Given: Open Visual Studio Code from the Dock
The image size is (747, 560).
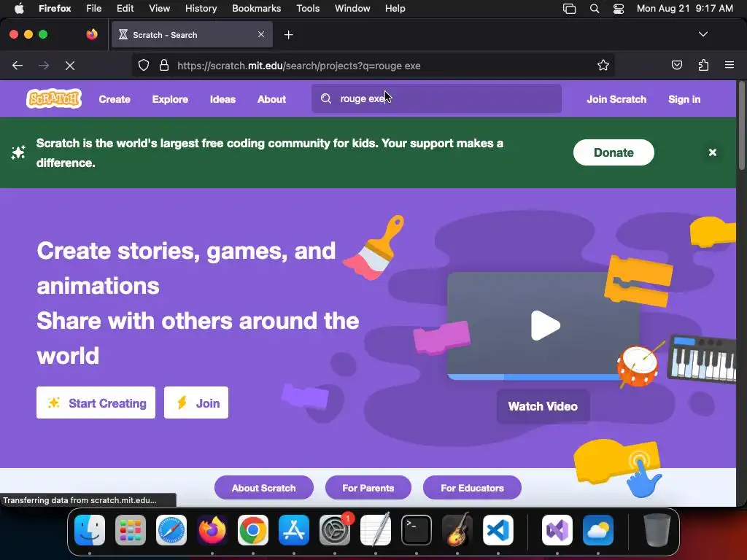Looking at the screenshot, I should pyautogui.click(x=498, y=530).
